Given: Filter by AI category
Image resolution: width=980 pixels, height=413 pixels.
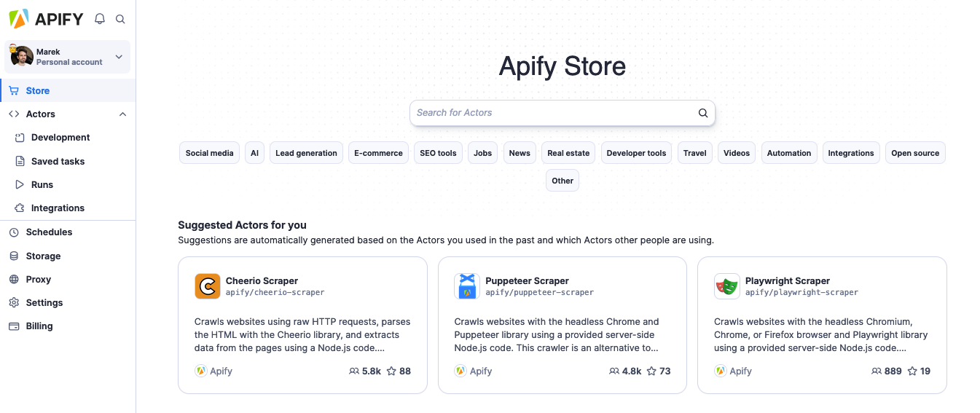Looking at the screenshot, I should pos(254,153).
